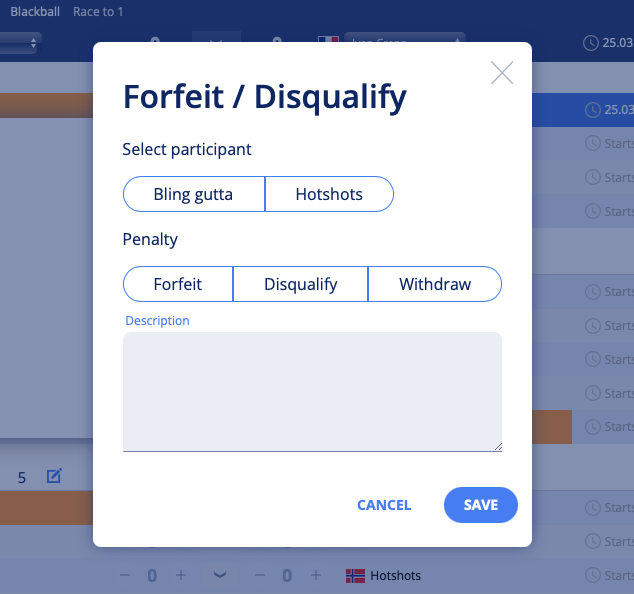This screenshot has height=594, width=634.
Task: Click into the Description text area
Action: coord(312,391)
